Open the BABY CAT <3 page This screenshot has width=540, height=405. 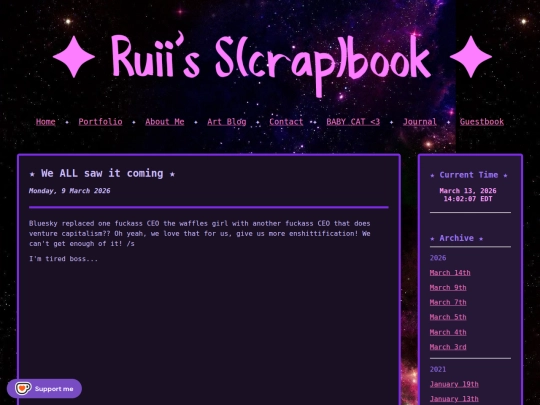point(353,122)
